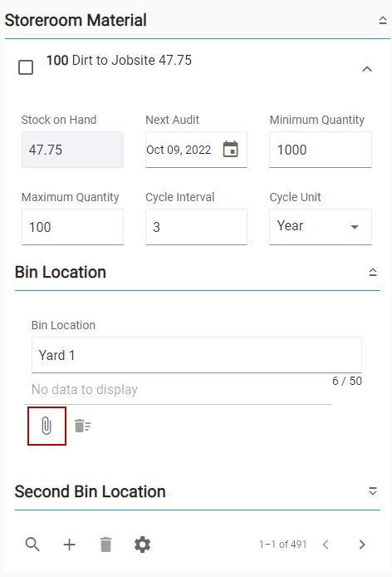Check the 100 Dirt to Jobsite checkbox
392x577 pixels.
tap(26, 67)
